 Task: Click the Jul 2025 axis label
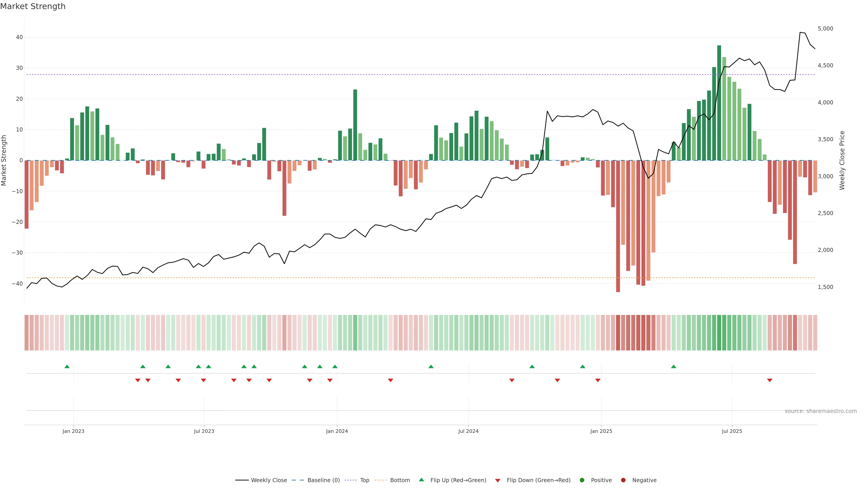click(x=731, y=431)
